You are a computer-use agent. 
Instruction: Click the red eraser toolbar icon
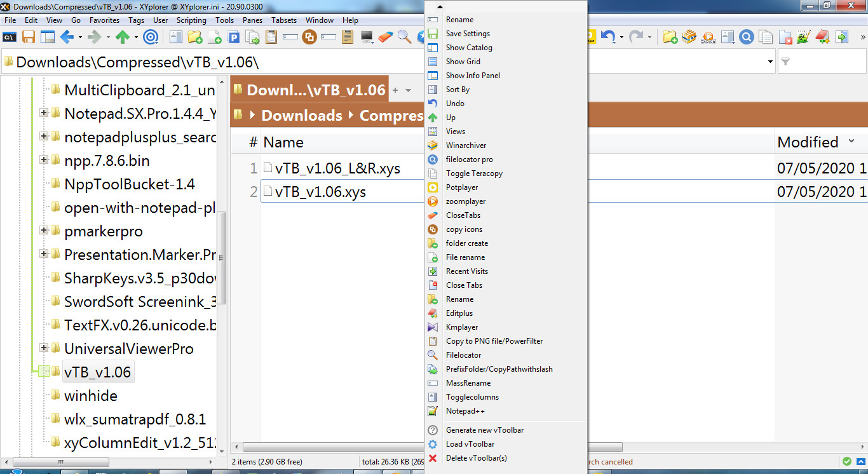tap(386, 37)
